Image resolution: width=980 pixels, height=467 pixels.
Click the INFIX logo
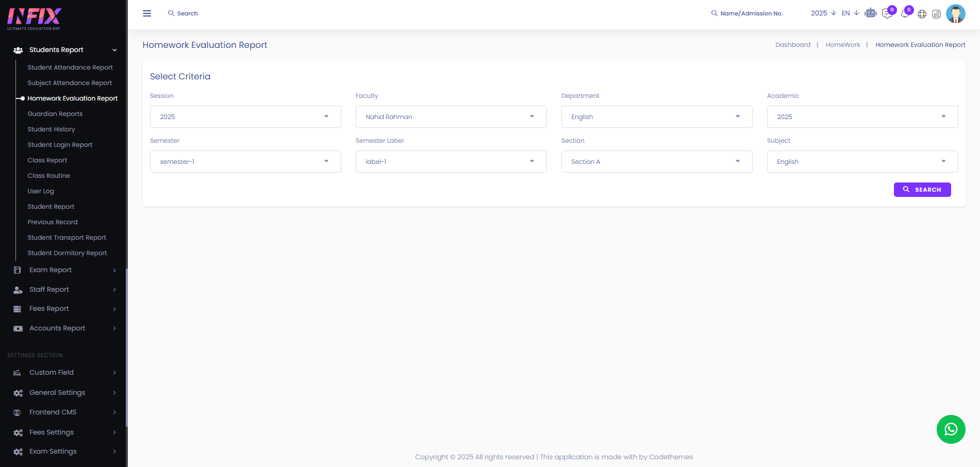tap(34, 19)
